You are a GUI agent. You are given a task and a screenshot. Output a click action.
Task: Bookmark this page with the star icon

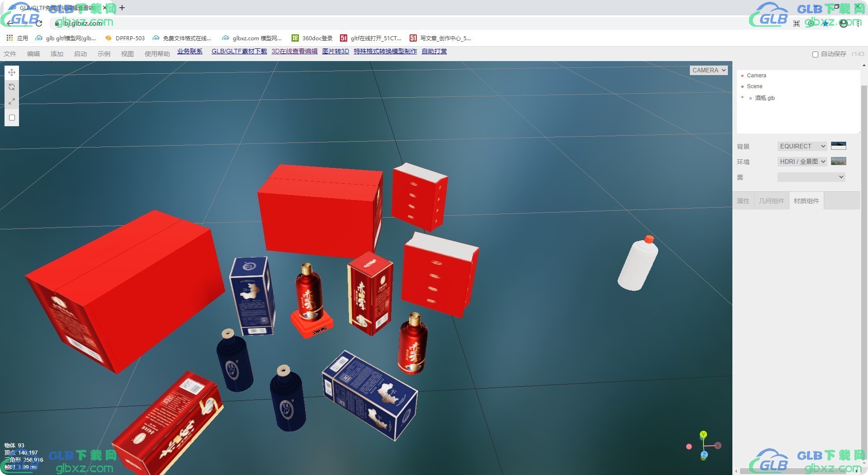tap(826, 23)
